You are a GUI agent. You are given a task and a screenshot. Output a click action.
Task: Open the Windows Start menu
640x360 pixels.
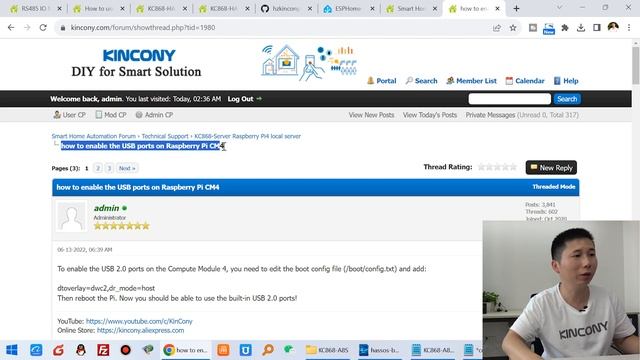(x=12, y=350)
